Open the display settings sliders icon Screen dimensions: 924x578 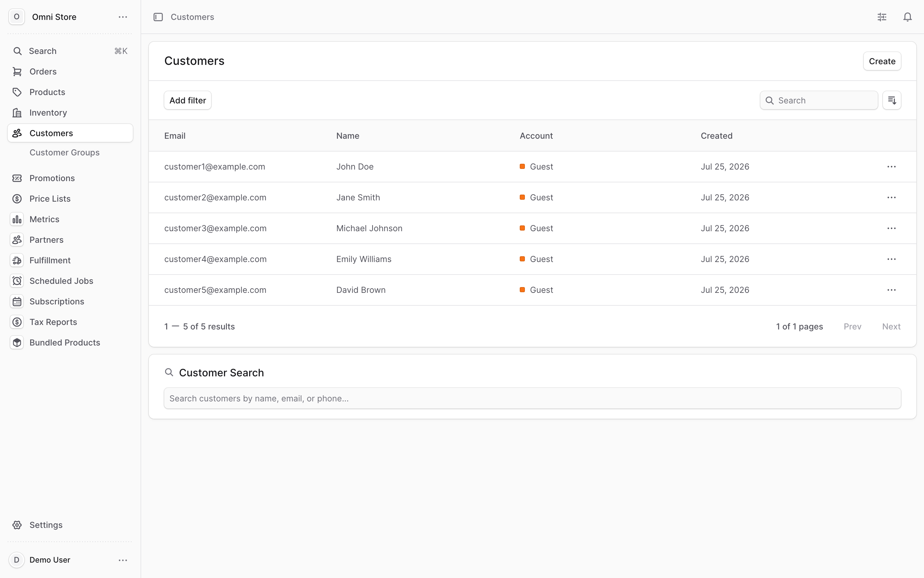[x=882, y=17]
